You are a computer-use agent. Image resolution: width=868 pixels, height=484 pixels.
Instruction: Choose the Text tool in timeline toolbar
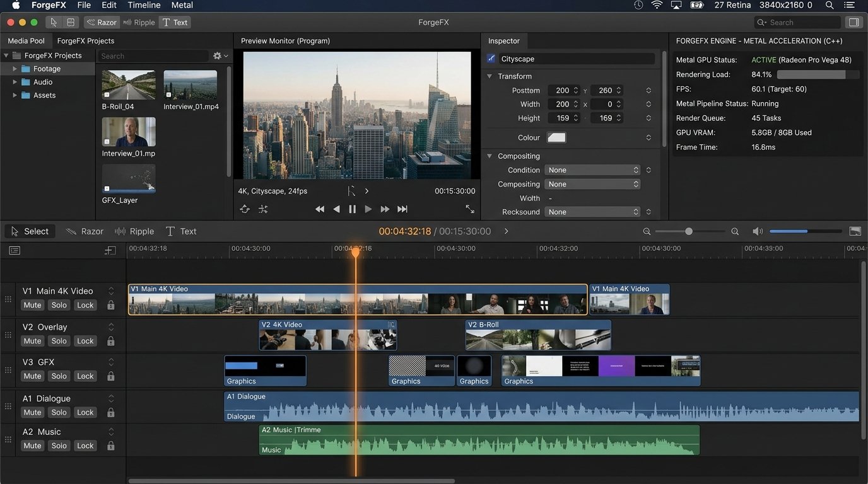tap(181, 231)
